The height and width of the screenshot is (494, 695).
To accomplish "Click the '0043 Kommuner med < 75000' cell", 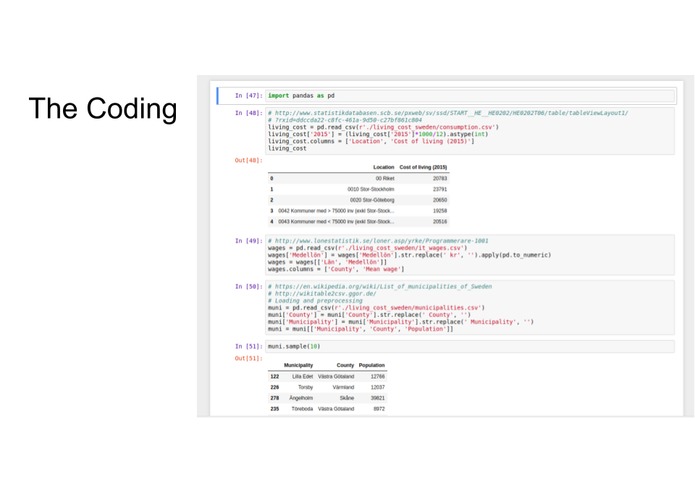I will click(336, 222).
